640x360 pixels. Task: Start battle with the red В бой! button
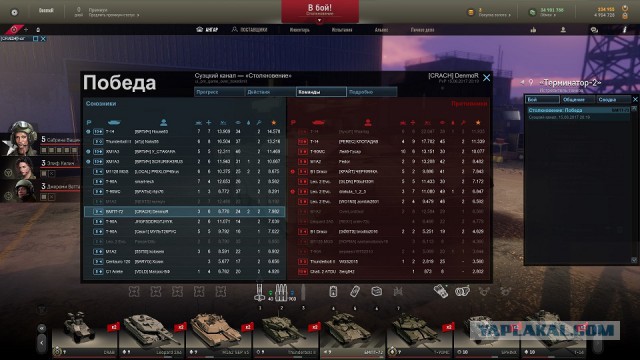click(x=320, y=9)
